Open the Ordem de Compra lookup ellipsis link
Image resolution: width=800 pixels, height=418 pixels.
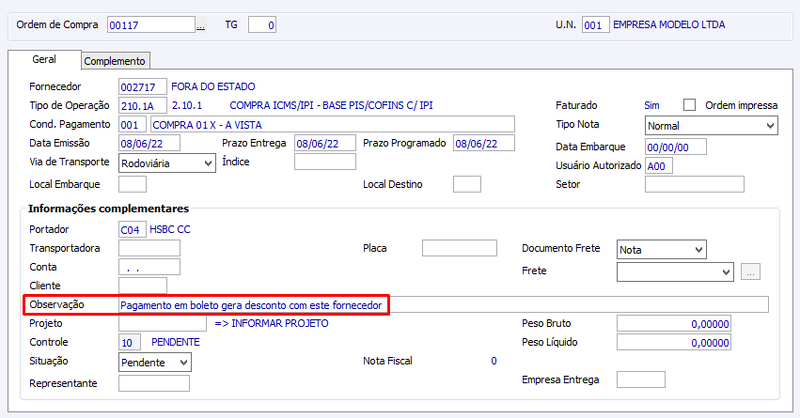pos(201,25)
